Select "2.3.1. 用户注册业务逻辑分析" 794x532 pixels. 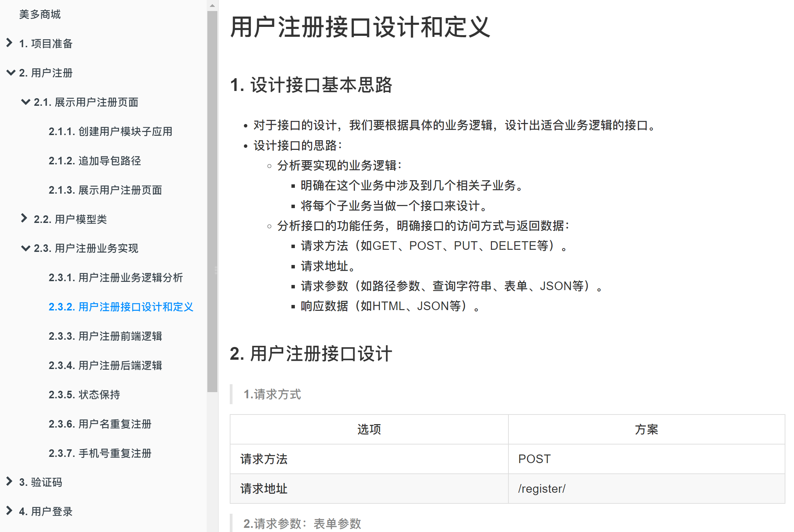pyautogui.click(x=116, y=278)
